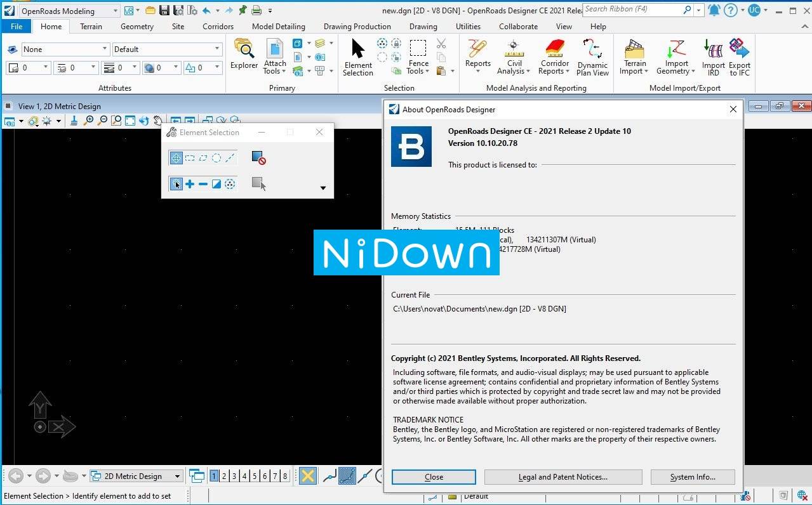
Task: Select the Block selection method
Action: [190, 158]
